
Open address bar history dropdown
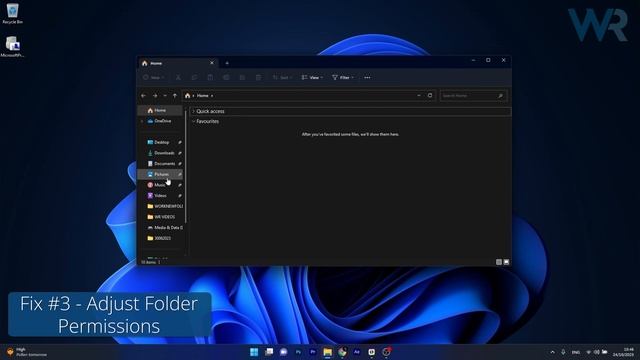click(419, 96)
